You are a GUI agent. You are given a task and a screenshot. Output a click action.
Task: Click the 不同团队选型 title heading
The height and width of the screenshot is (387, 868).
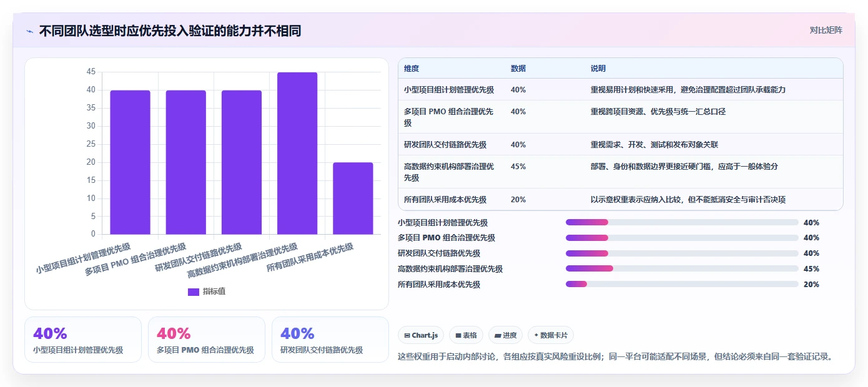[x=170, y=31]
